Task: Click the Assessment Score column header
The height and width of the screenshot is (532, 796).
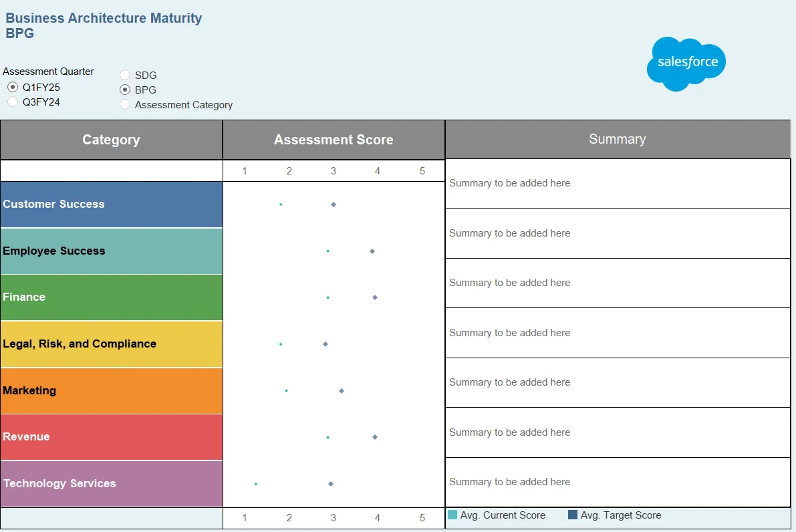Action: 334,140
